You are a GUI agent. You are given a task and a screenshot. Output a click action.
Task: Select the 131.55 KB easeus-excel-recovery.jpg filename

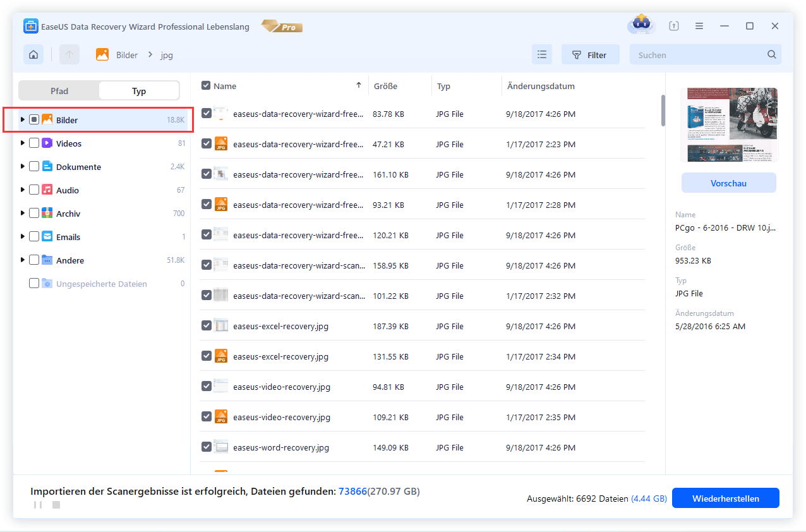(x=280, y=356)
